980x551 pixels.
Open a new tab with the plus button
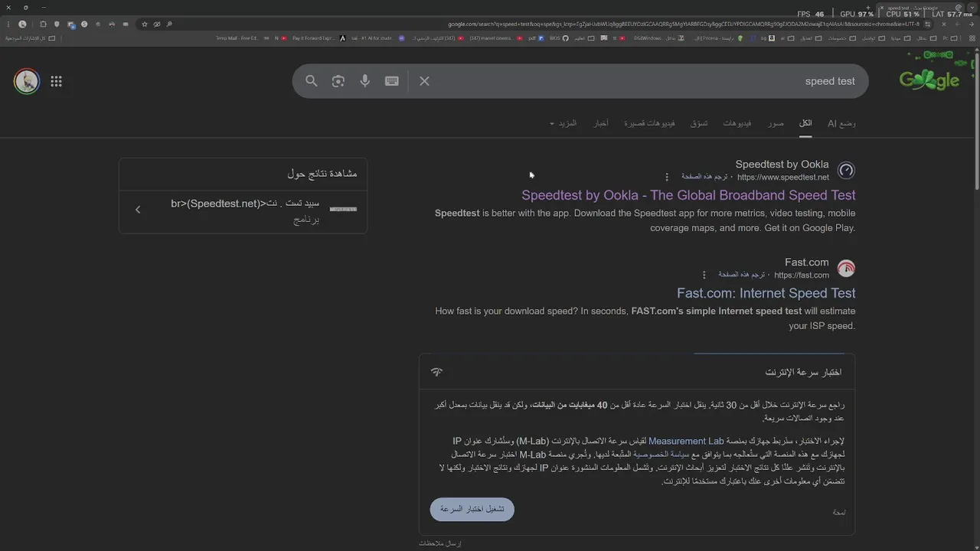pyautogui.click(x=868, y=7)
